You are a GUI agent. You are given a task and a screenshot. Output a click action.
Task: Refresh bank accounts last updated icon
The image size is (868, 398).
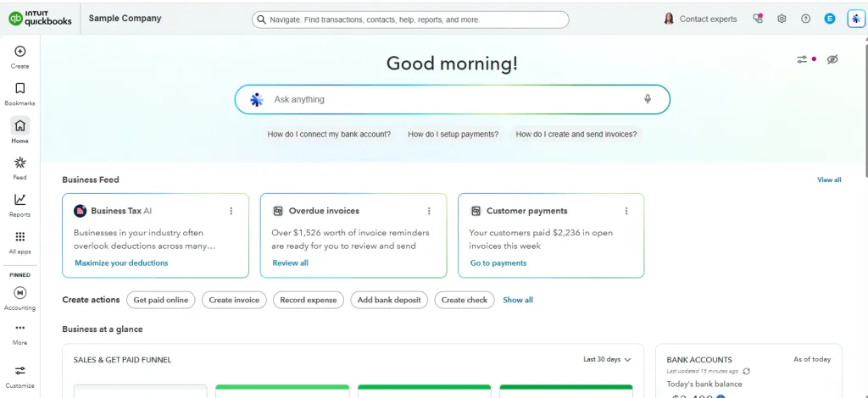(746, 372)
